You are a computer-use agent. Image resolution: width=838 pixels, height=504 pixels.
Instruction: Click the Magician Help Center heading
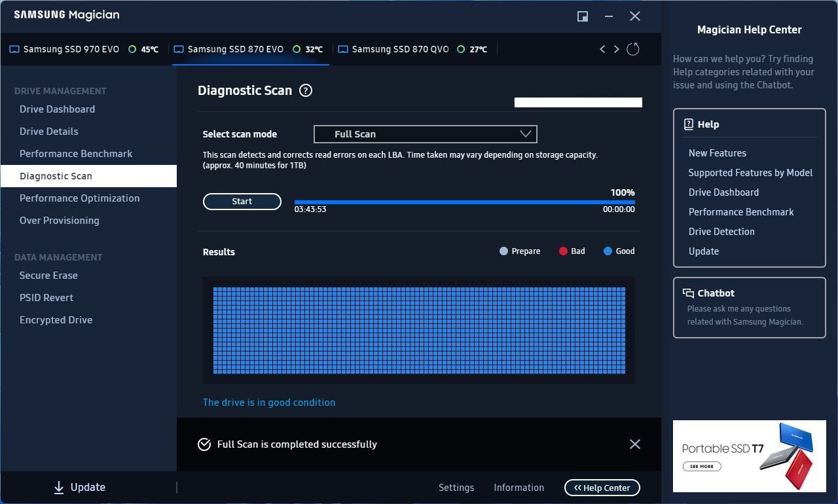pyautogui.click(x=750, y=29)
